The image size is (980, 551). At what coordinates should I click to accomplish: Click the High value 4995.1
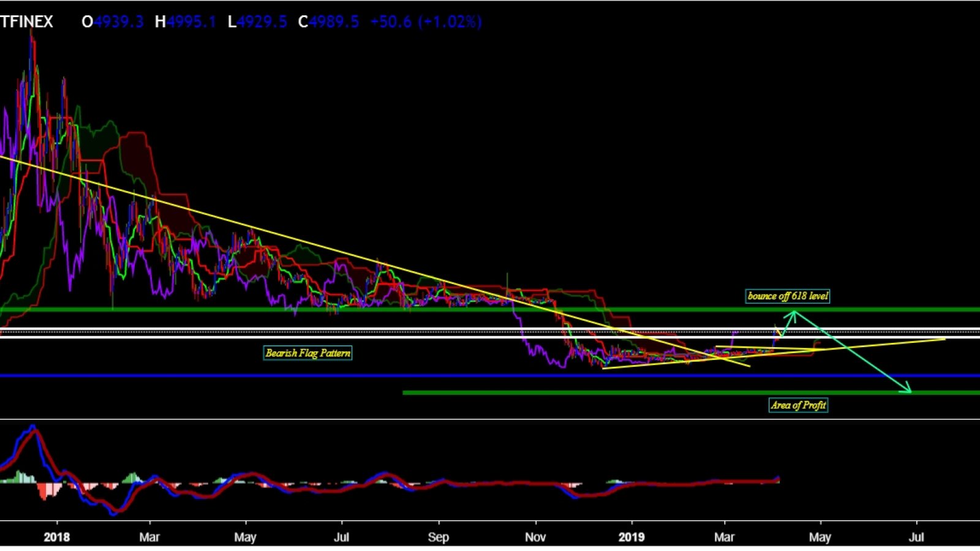pos(192,22)
